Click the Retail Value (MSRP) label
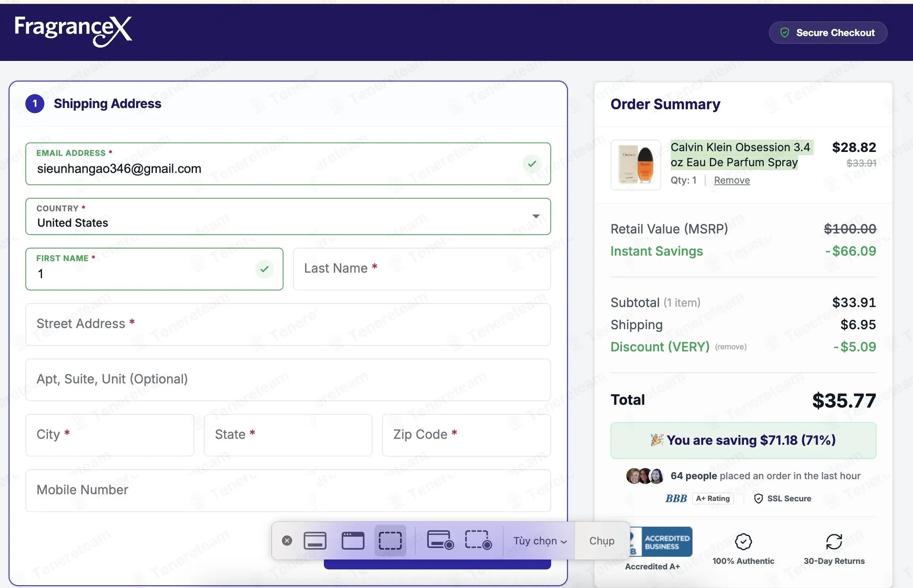The image size is (913, 588). pos(670,229)
